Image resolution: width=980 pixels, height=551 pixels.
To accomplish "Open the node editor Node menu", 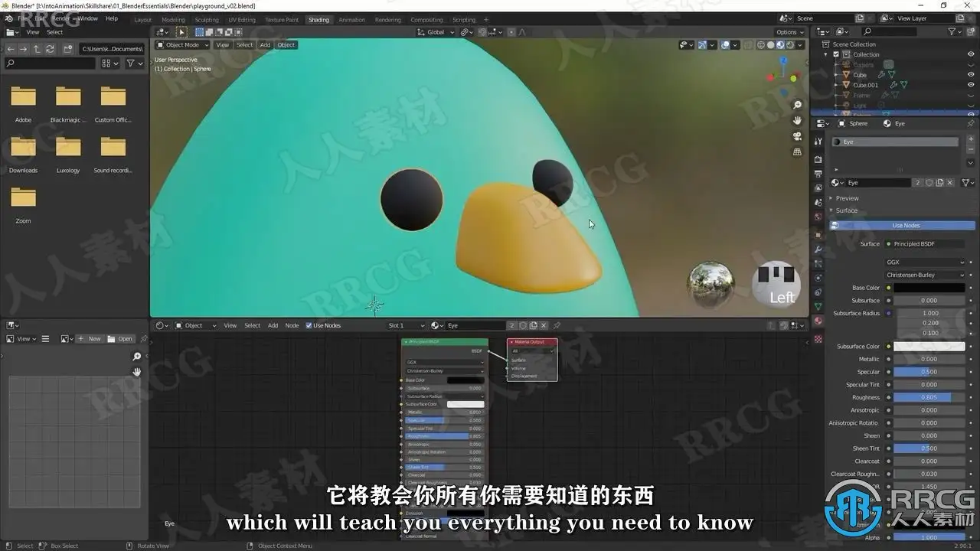I will click(292, 325).
